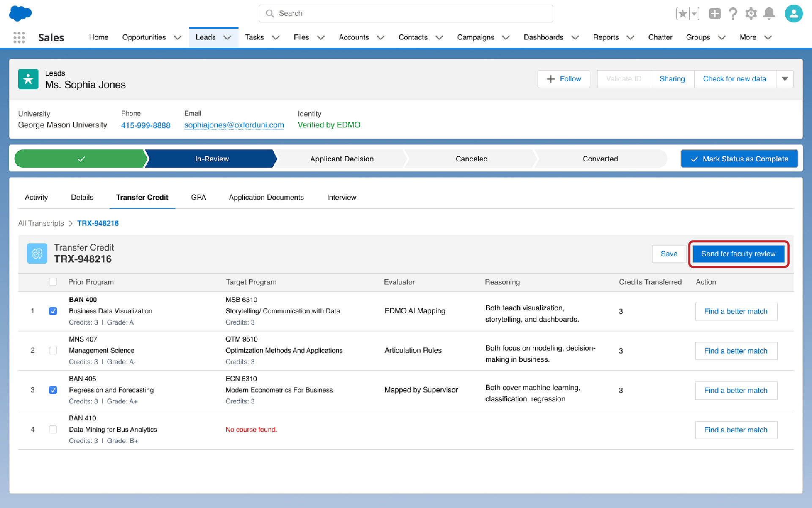Check the MNS 407 row checkbox
The width and height of the screenshot is (812, 508).
tap(53, 351)
